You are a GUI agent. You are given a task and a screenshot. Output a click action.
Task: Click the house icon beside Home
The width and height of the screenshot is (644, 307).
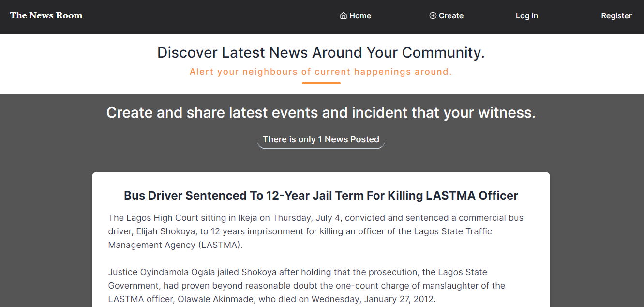pyautogui.click(x=344, y=15)
